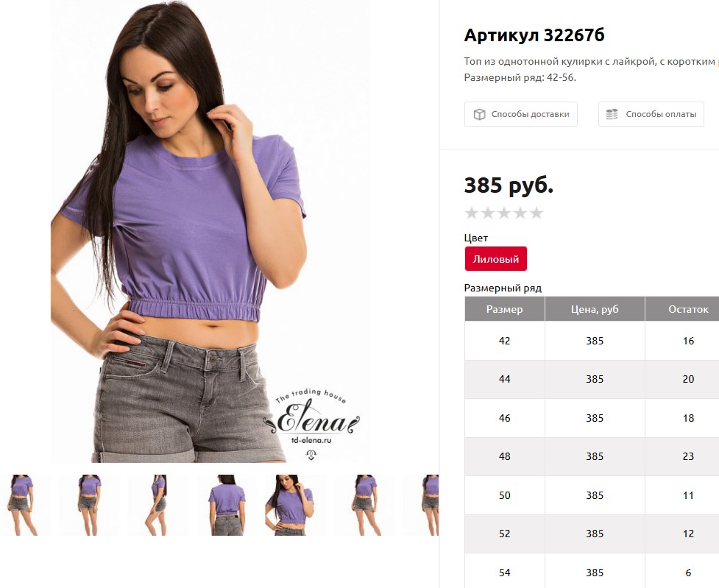719x588 pixels.
Task: Click the Цена, руб column header
Action: (595, 309)
